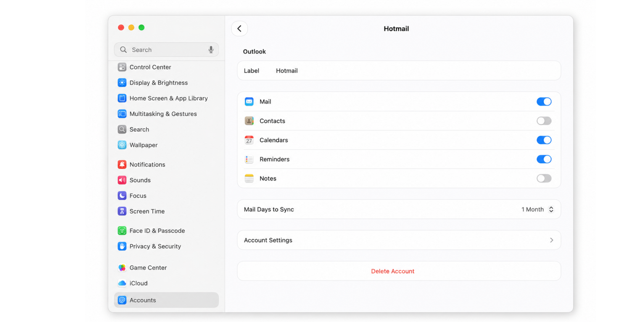The image size is (644, 322).
Task: Click the microphone dictation icon in search
Action: (211, 50)
